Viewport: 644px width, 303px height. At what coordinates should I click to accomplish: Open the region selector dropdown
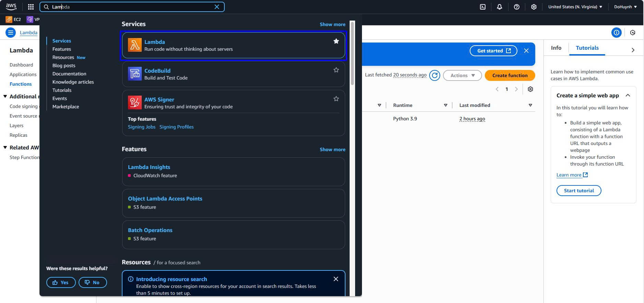click(575, 7)
